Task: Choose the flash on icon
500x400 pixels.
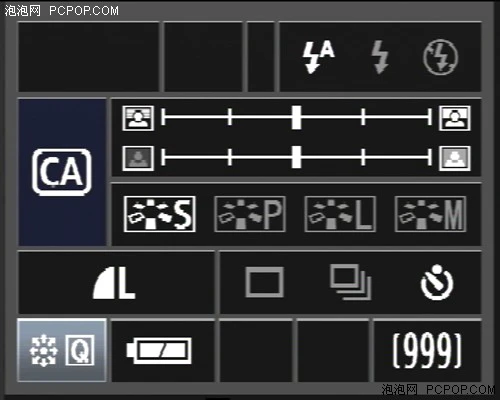Action: (380, 57)
